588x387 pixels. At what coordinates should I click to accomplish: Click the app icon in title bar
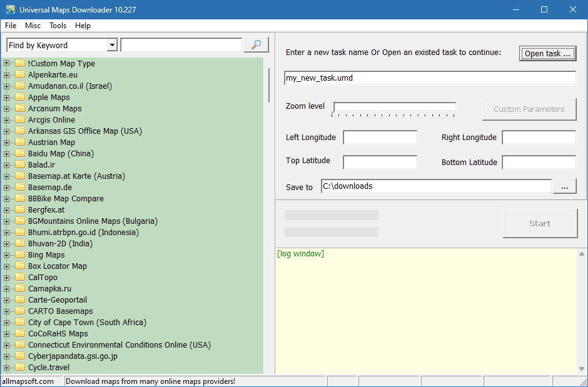(x=10, y=10)
